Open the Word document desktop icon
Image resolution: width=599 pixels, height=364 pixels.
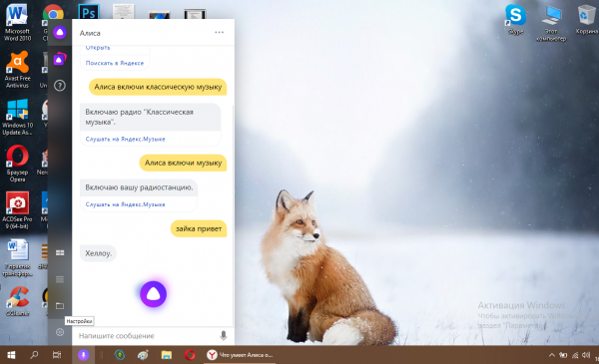click(x=17, y=258)
